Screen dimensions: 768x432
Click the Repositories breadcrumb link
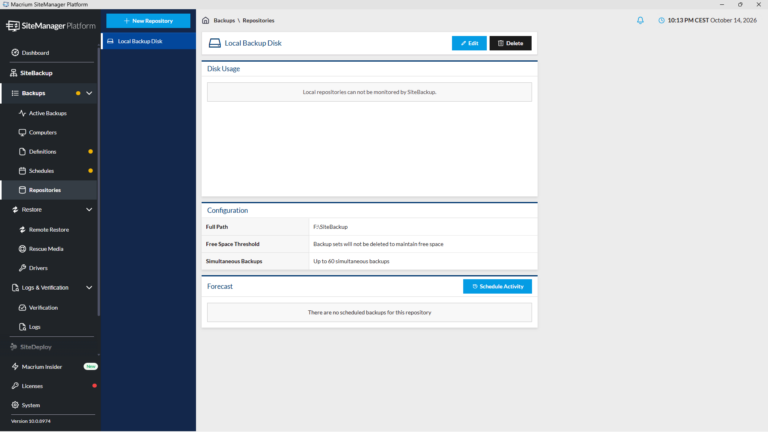pos(258,21)
